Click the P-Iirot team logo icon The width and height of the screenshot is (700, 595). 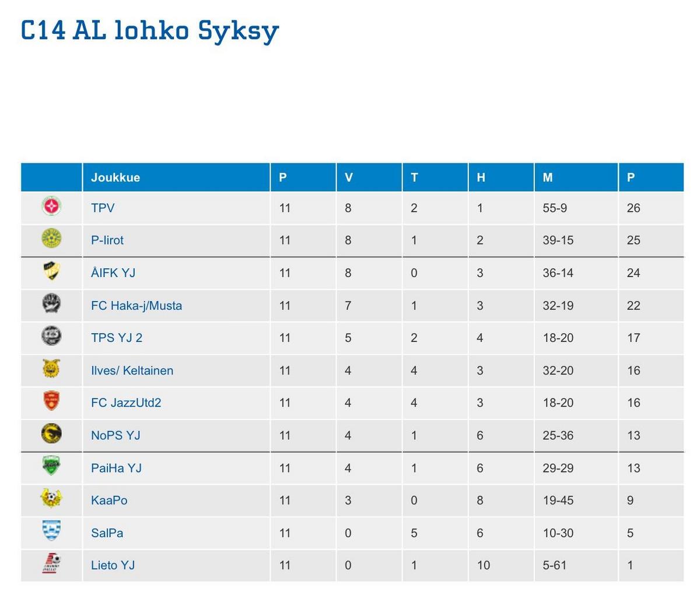(x=52, y=239)
